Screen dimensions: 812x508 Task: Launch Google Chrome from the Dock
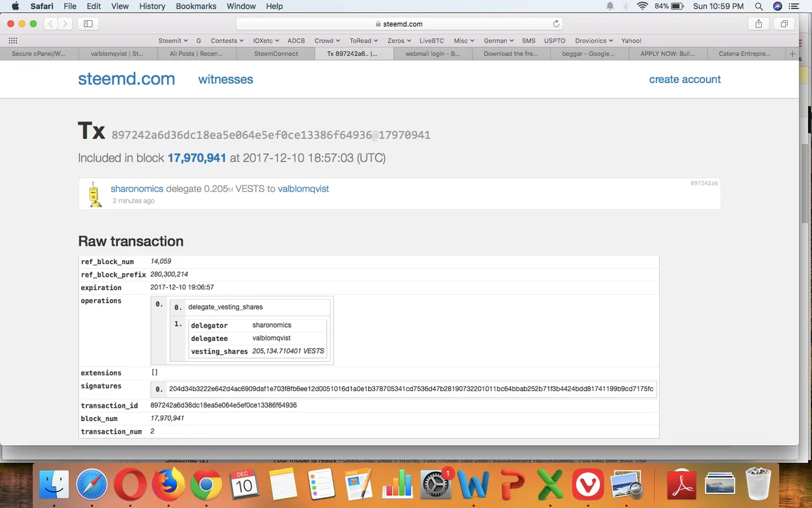tap(206, 486)
